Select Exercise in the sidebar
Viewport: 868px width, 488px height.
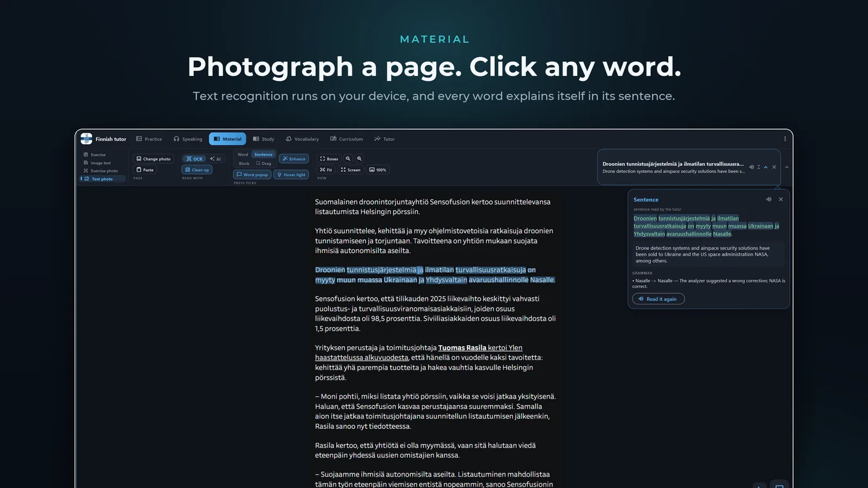click(95, 155)
